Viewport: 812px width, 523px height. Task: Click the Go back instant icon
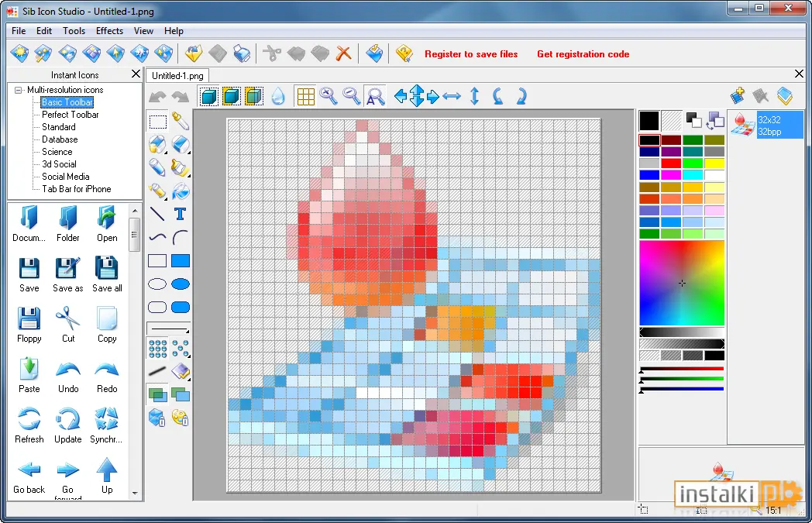click(x=29, y=476)
